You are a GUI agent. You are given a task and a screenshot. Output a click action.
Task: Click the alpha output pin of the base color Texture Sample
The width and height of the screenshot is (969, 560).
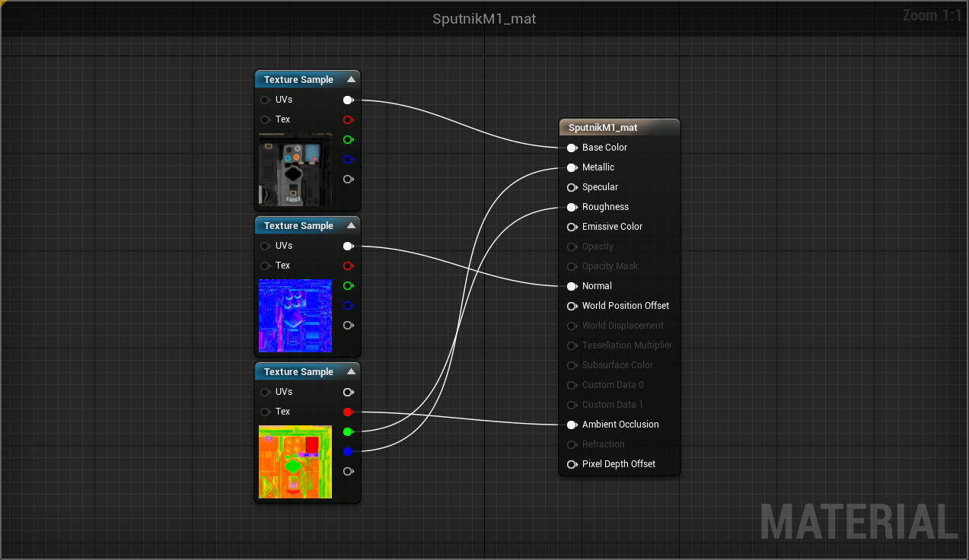click(348, 179)
